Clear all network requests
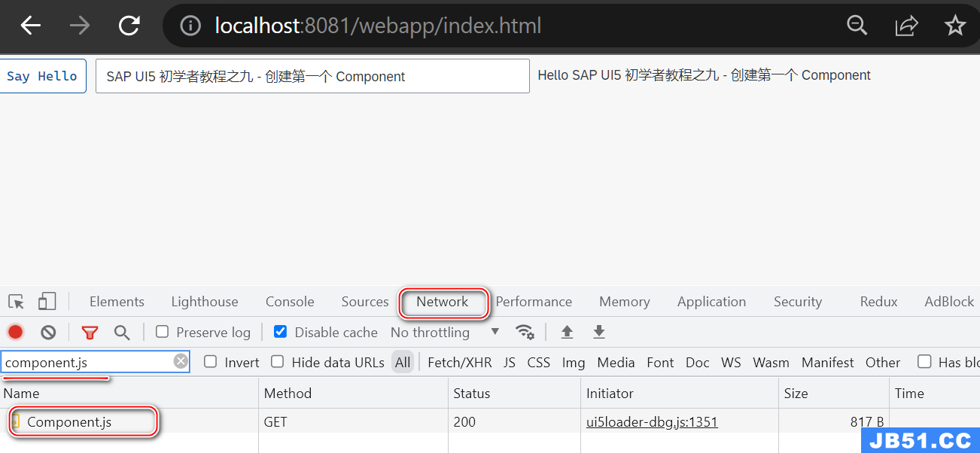The height and width of the screenshot is (453, 980). click(47, 332)
